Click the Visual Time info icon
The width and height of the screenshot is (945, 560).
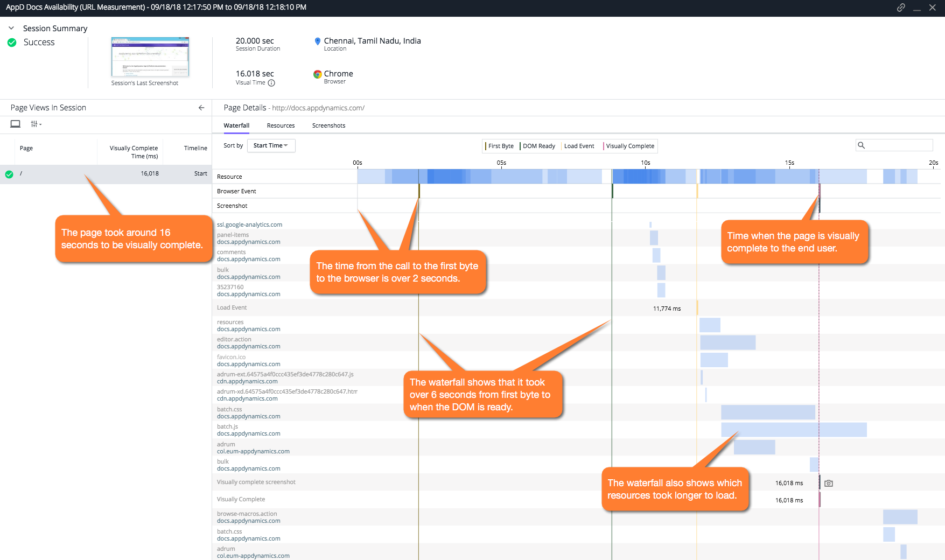[271, 83]
